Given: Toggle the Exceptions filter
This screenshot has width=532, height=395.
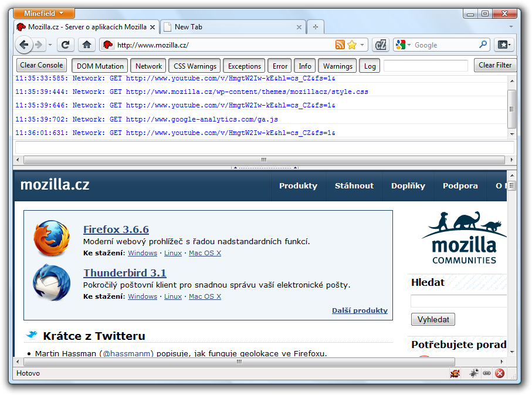Looking at the screenshot, I should [x=244, y=66].
